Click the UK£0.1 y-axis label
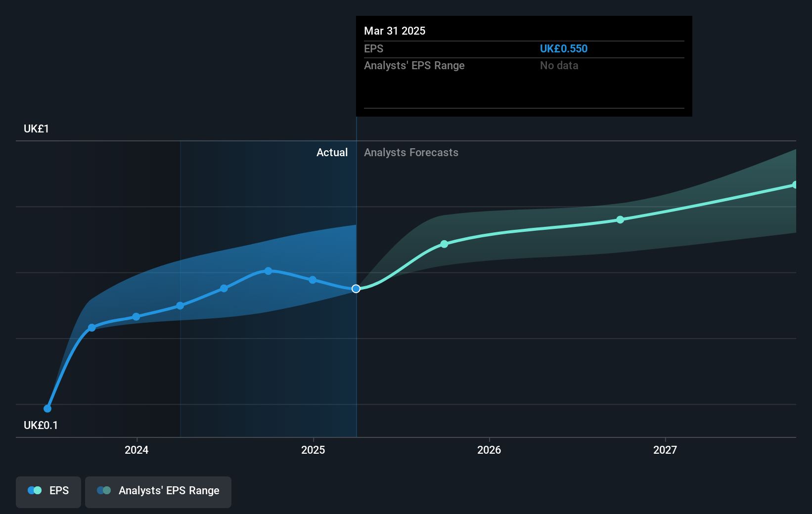 pyautogui.click(x=41, y=426)
